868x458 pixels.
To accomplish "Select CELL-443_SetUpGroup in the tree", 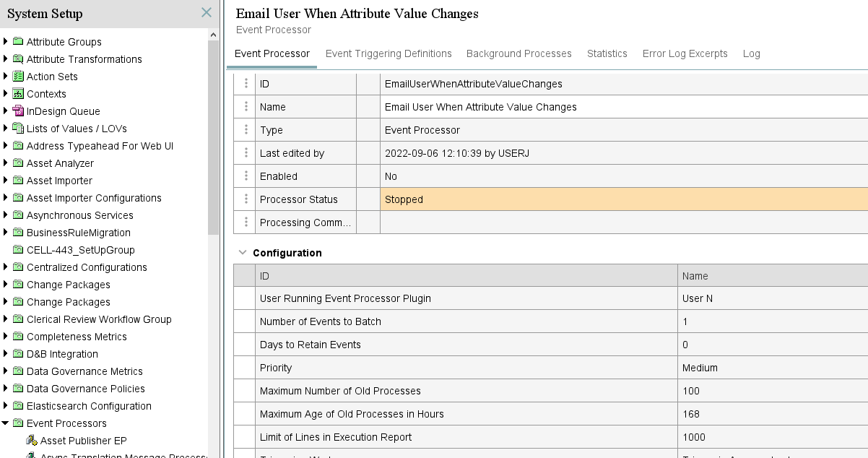I will (x=81, y=250).
